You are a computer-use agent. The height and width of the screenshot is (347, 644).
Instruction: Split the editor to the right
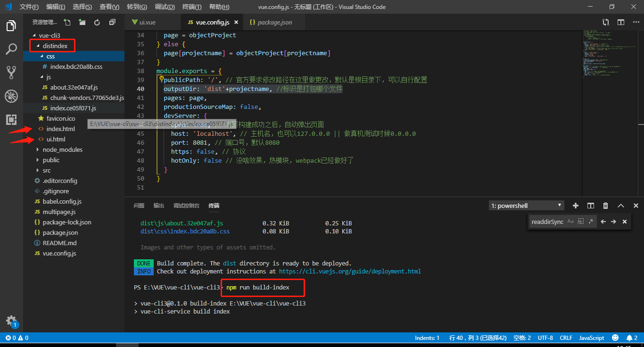(621, 22)
